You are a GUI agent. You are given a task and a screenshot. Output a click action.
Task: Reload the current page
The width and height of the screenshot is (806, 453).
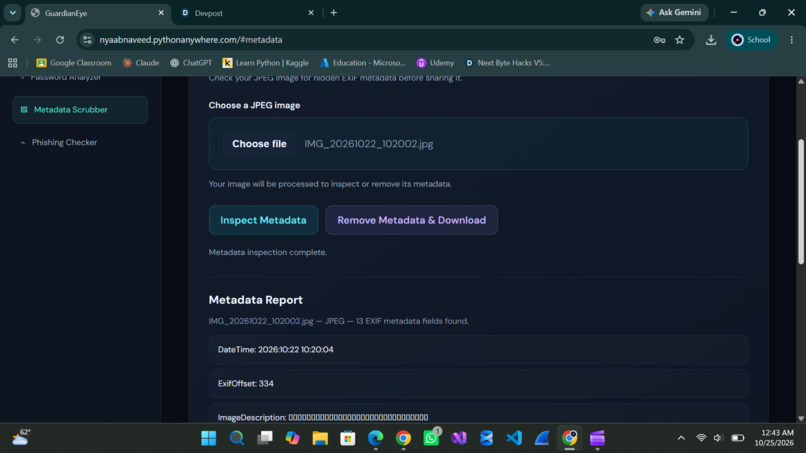[x=60, y=40]
